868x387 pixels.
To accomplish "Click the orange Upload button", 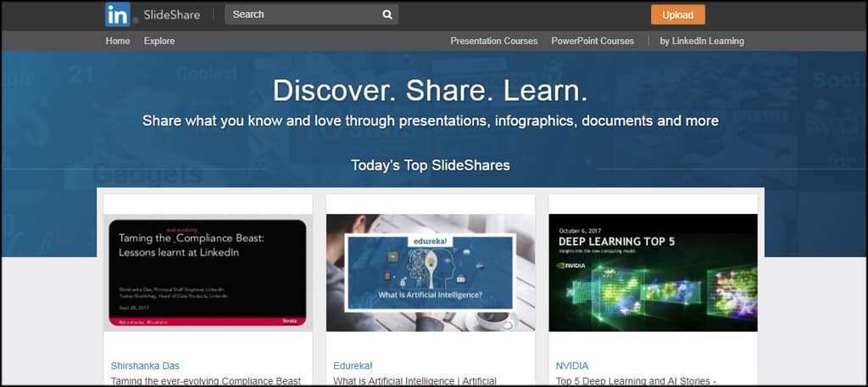I will pyautogui.click(x=677, y=15).
